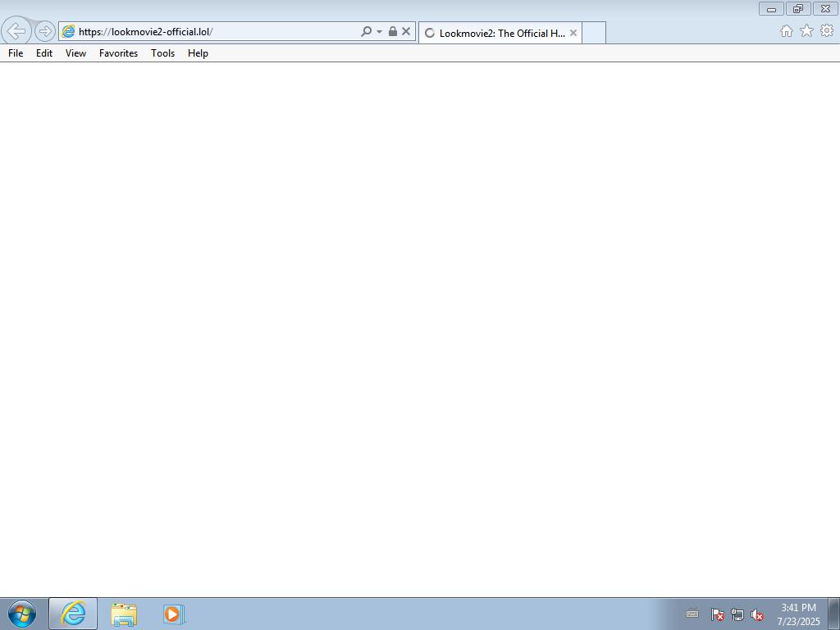Click the Show desktop strip
Image resolution: width=840 pixels, height=630 pixels.
pyautogui.click(x=834, y=614)
